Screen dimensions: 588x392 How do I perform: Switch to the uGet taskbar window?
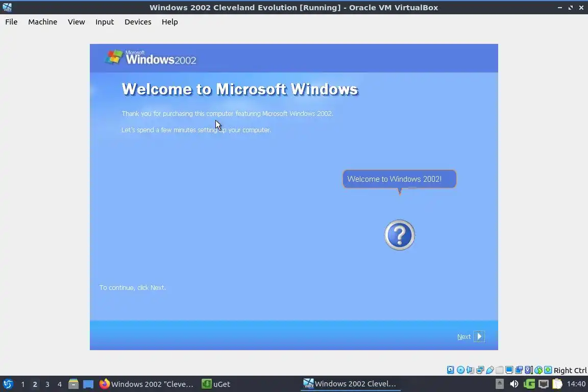pos(216,384)
